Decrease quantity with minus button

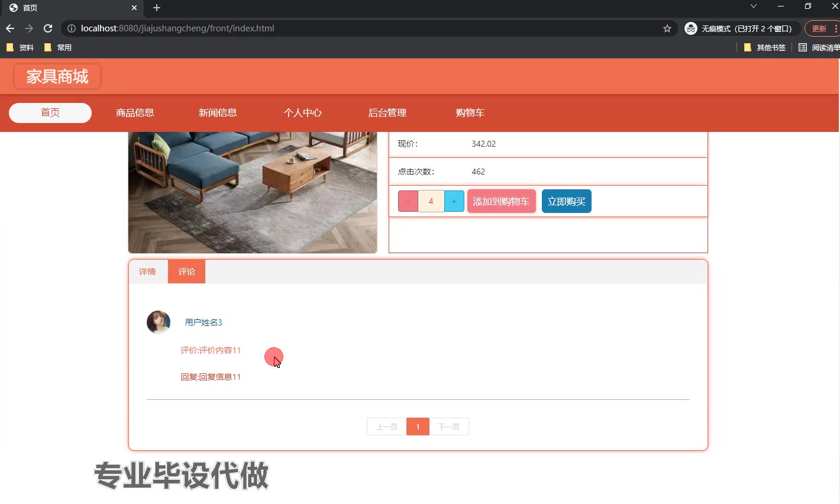[408, 201]
